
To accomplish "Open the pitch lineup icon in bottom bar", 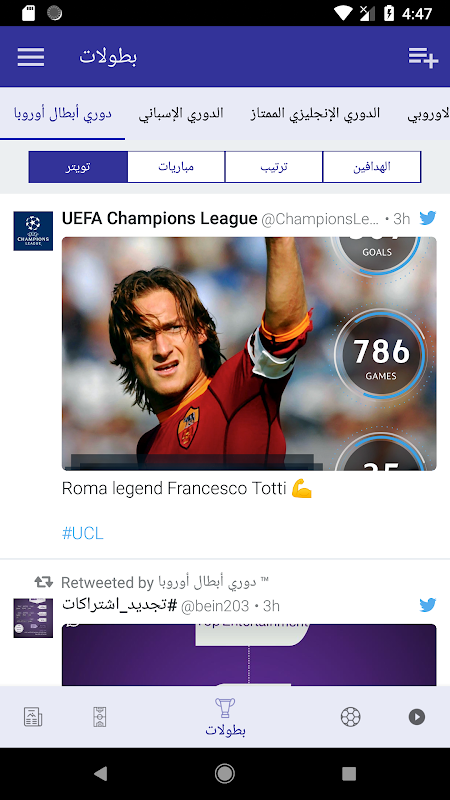I will click(x=100, y=717).
